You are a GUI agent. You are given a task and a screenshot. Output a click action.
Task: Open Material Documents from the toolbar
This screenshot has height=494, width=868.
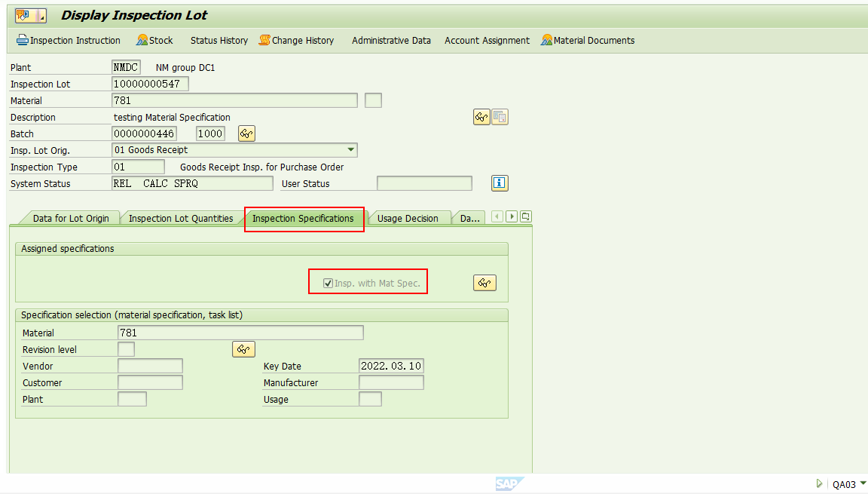(x=588, y=41)
